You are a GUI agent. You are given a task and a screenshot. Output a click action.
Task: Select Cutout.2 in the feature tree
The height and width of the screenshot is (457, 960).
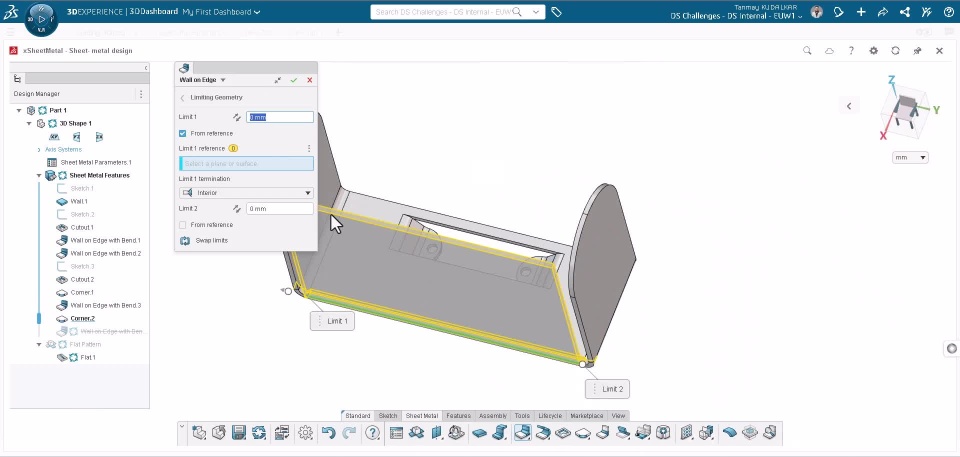coord(75,279)
